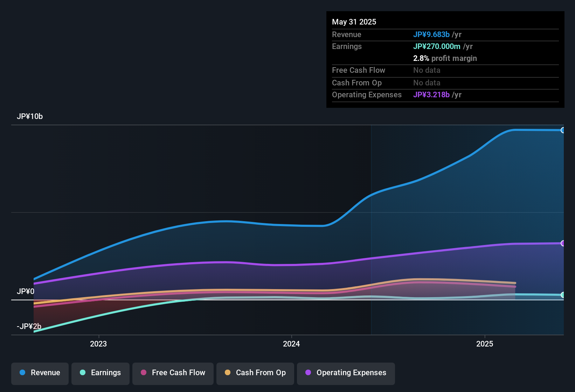Screen dimensions: 575x392
Task: Click the purple Operating Expenses endpoint marker
Action: (x=563, y=243)
